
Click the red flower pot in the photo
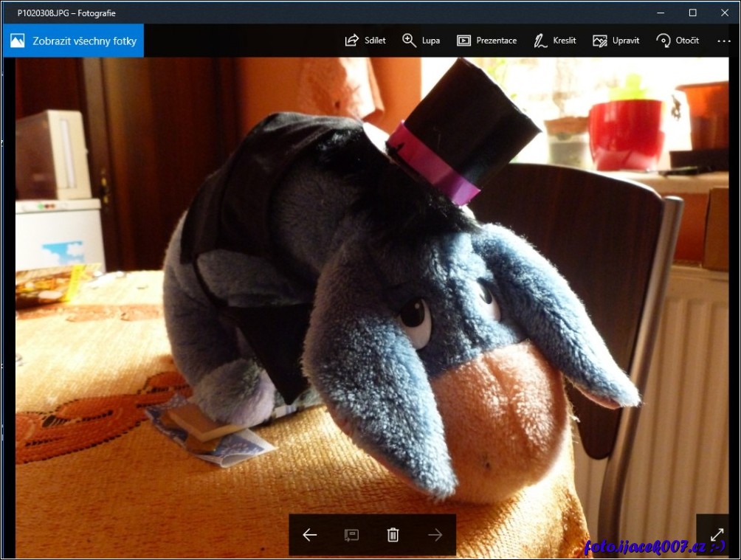click(x=626, y=134)
